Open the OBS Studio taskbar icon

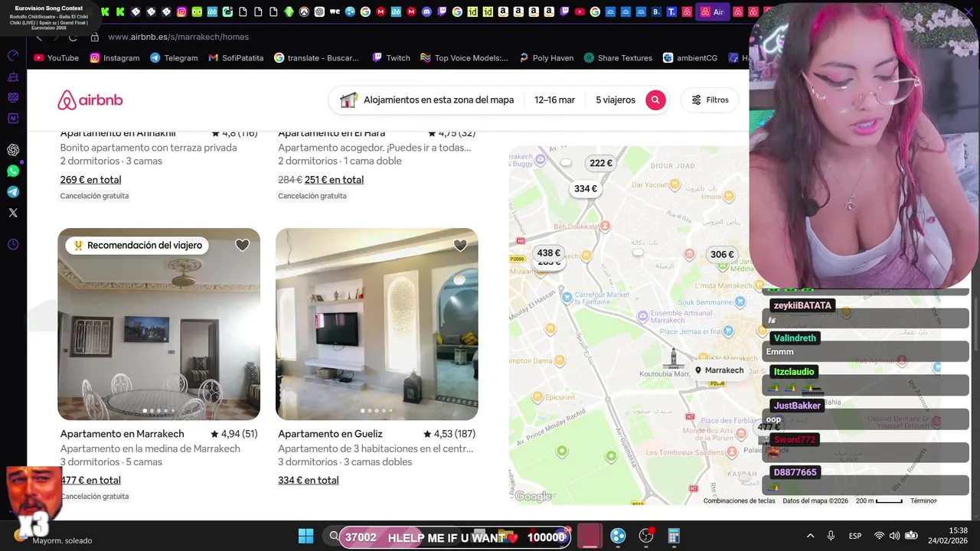646,536
